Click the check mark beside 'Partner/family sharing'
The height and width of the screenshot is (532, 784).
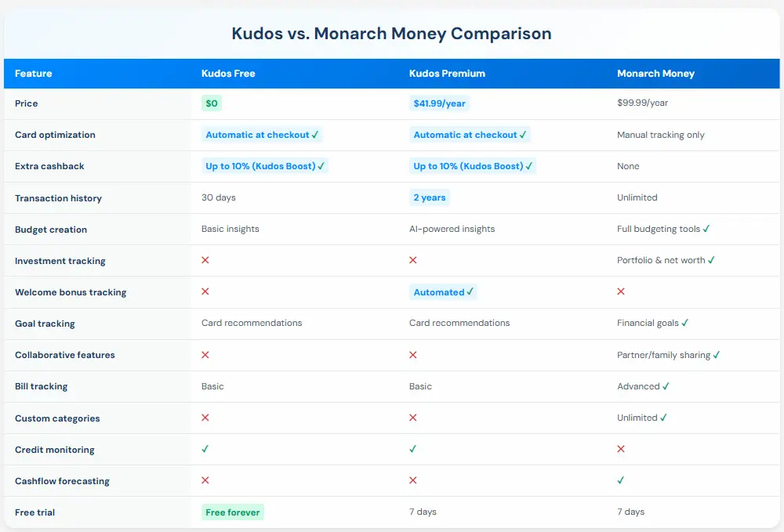717,355
